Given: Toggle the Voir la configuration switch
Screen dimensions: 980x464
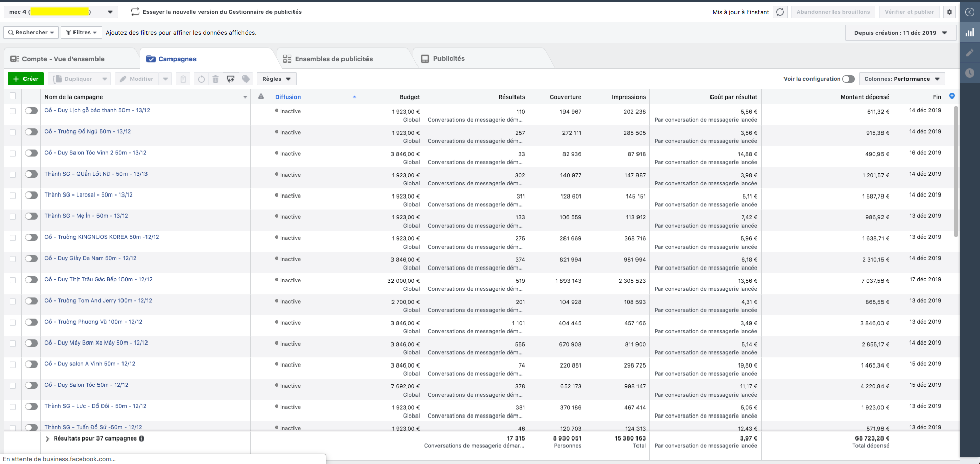Looking at the screenshot, I should click(x=848, y=79).
